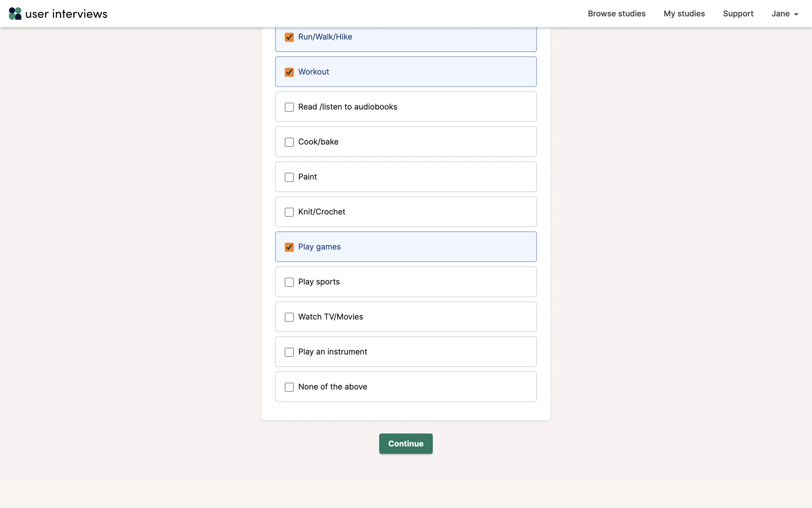
Task: Open Browse studies in navigation
Action: (616, 14)
